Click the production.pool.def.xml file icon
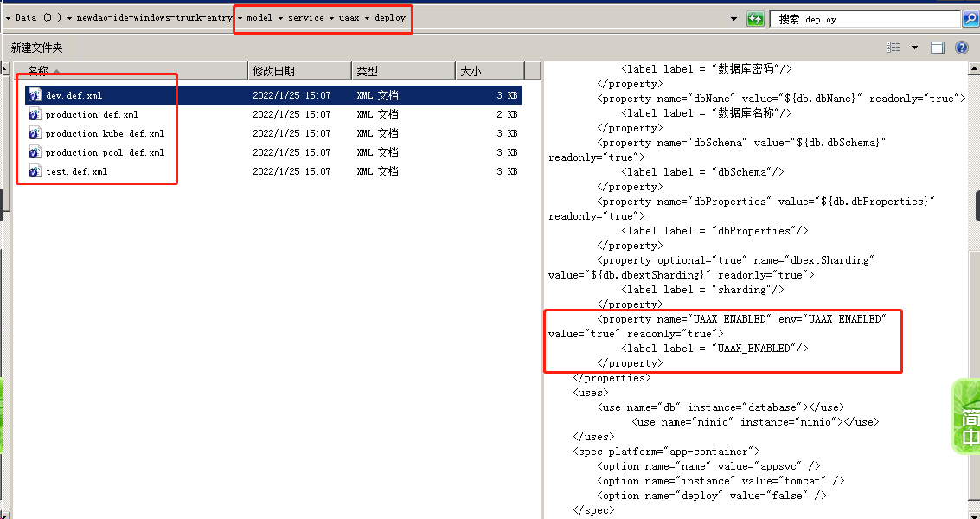The image size is (980, 519). (35, 152)
